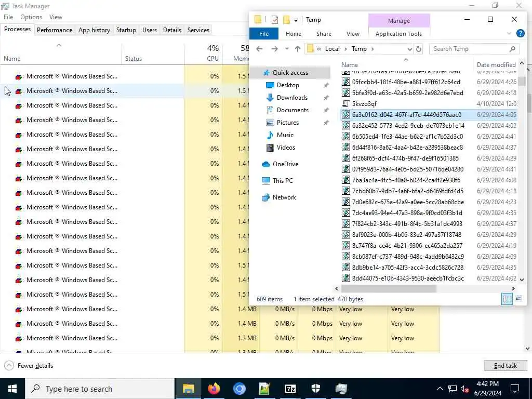The image size is (532, 399).
Task: Open Windows Security shield on taskbar
Action: point(315,389)
